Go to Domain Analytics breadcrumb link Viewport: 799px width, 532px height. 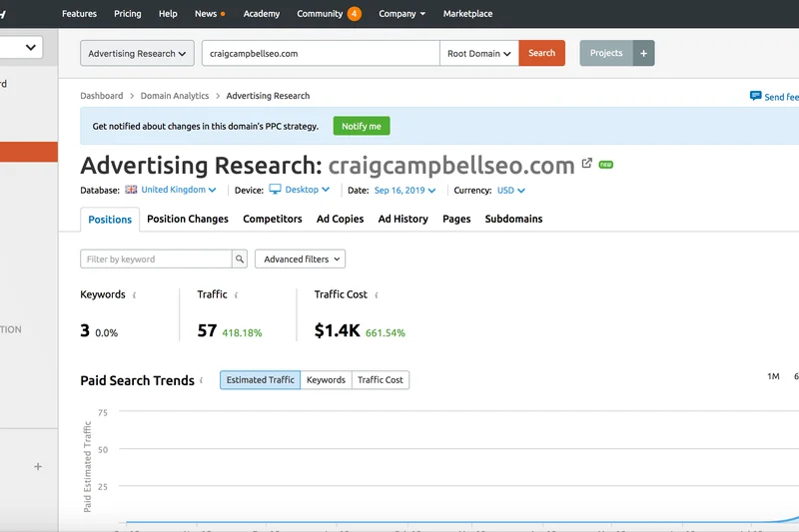pos(175,96)
